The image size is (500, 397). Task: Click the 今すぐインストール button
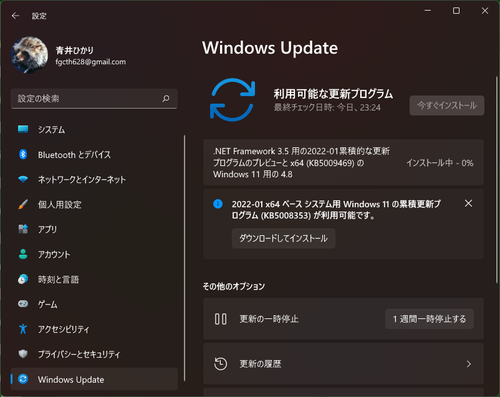pyautogui.click(x=447, y=106)
